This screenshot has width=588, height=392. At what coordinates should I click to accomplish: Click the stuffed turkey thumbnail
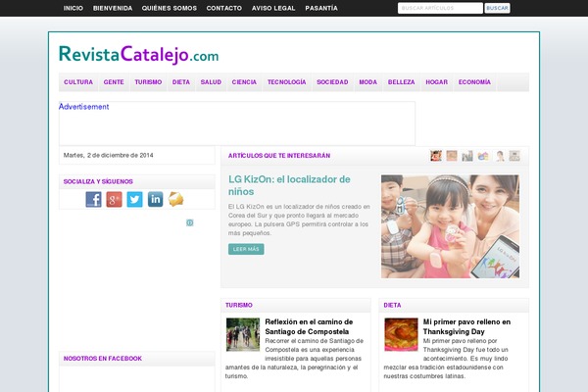[401, 334]
